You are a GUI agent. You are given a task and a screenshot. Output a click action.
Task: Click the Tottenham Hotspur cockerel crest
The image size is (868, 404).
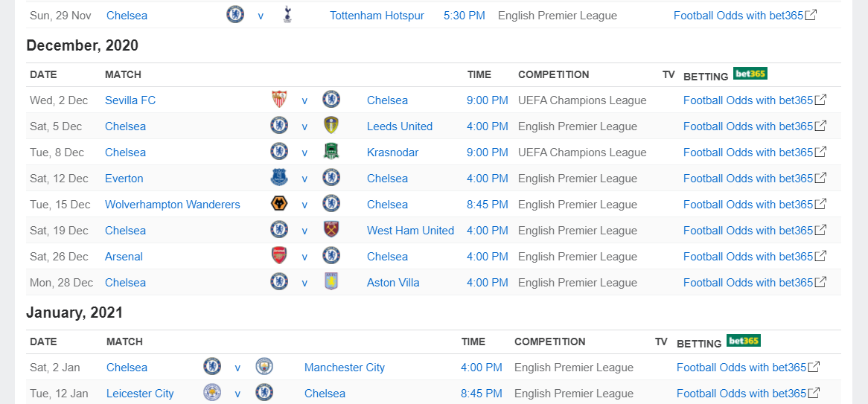[x=287, y=15]
